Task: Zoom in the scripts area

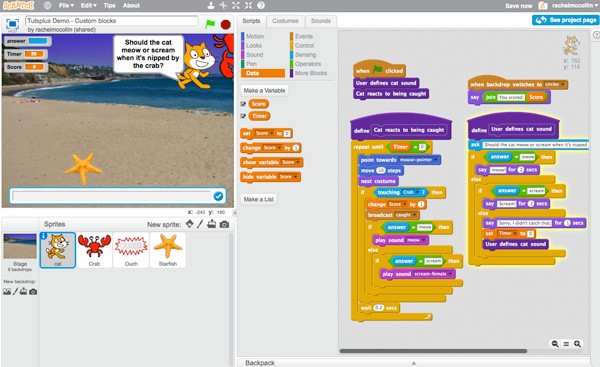Action: 577,344
